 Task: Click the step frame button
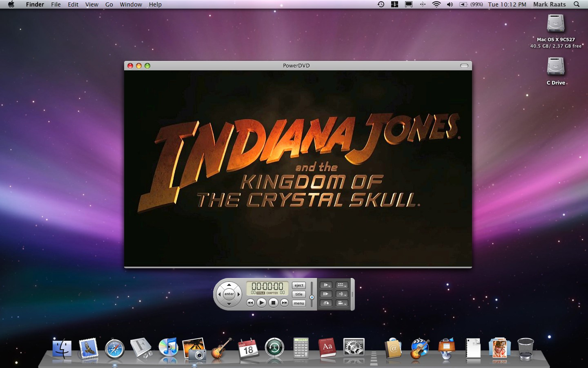[x=326, y=294]
